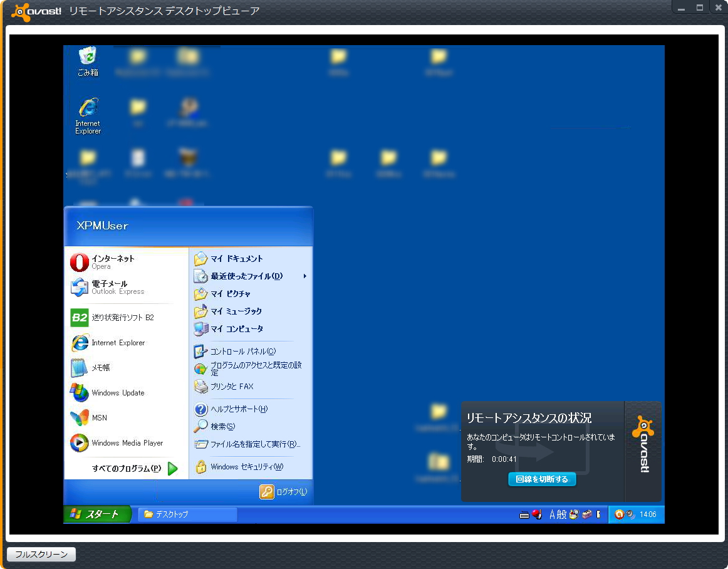Expand すべてのプログラム list
This screenshot has width=728, height=569.
135,468
